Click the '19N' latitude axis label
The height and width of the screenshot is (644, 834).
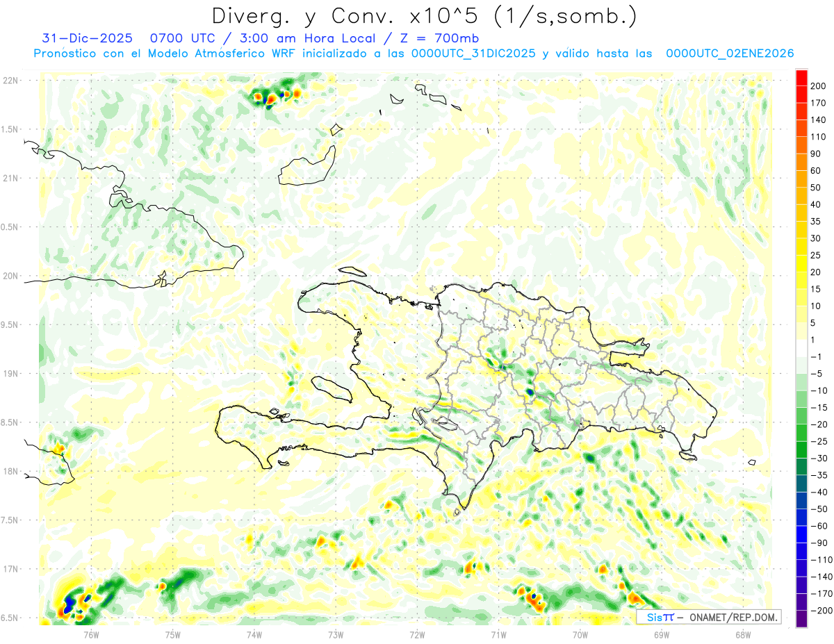pyautogui.click(x=10, y=374)
